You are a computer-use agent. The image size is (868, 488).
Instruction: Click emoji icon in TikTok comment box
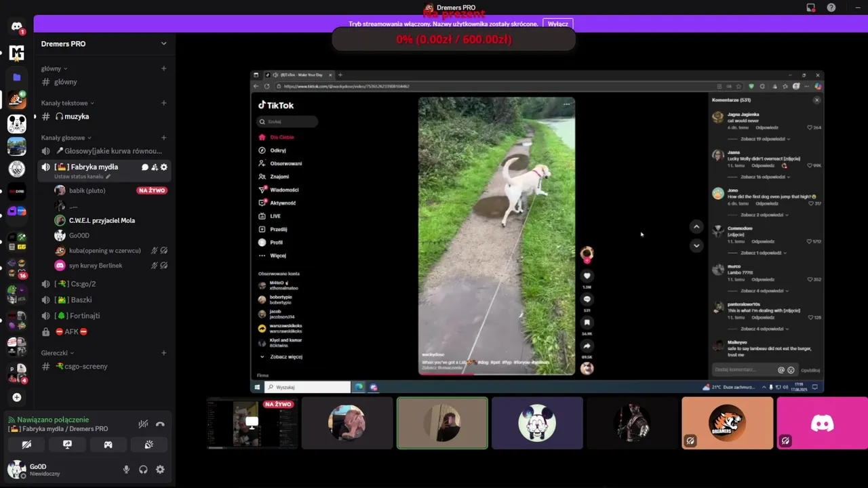tap(791, 370)
